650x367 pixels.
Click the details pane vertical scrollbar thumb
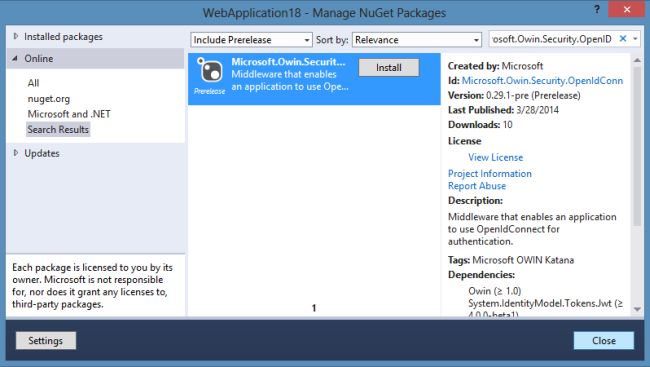[x=637, y=145]
